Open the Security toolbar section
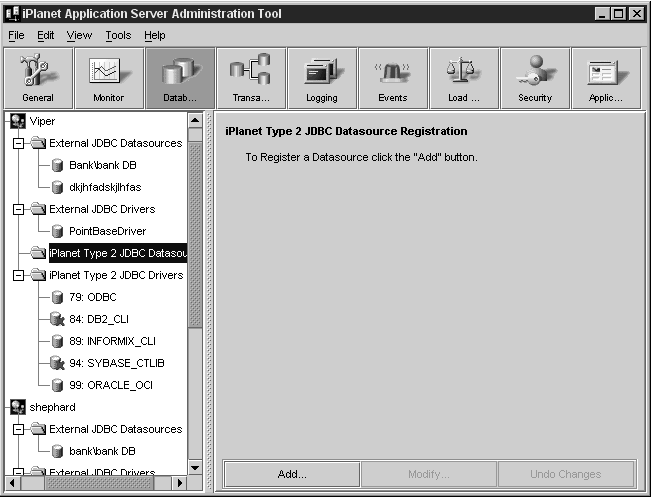This screenshot has height=497, width=651. (x=535, y=78)
